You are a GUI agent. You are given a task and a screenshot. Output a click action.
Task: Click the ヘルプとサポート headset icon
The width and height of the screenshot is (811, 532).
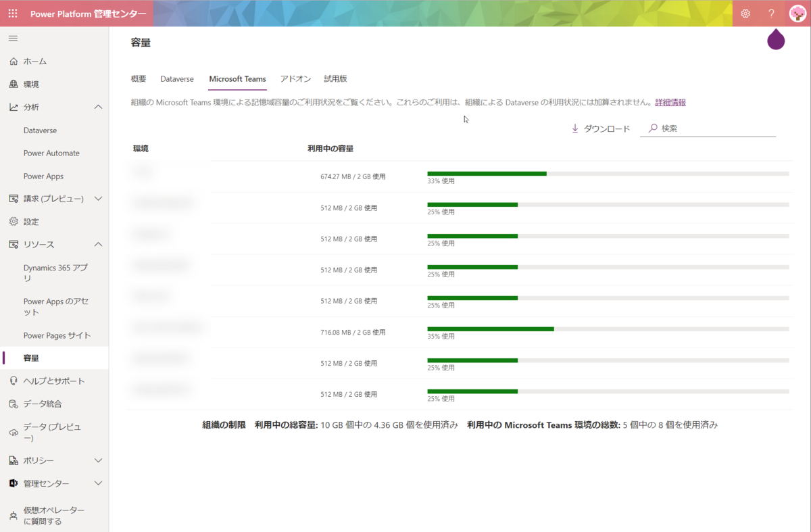pos(14,381)
